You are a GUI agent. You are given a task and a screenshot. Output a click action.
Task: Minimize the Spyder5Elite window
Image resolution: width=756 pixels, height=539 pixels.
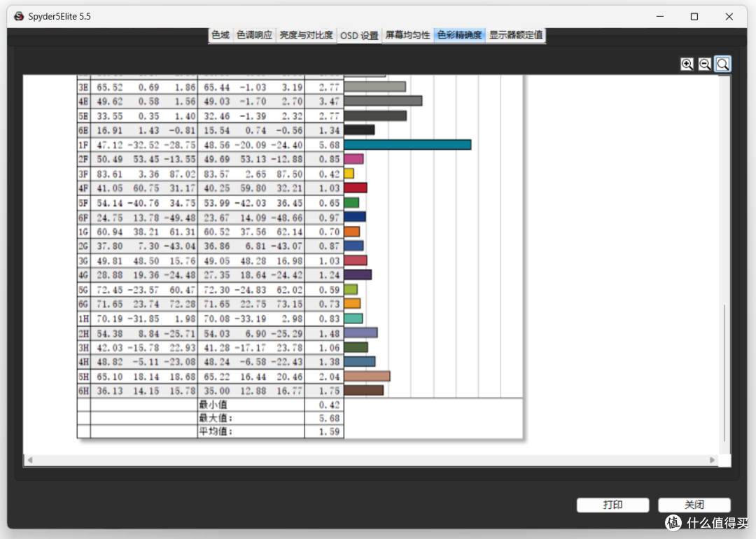[659, 16]
